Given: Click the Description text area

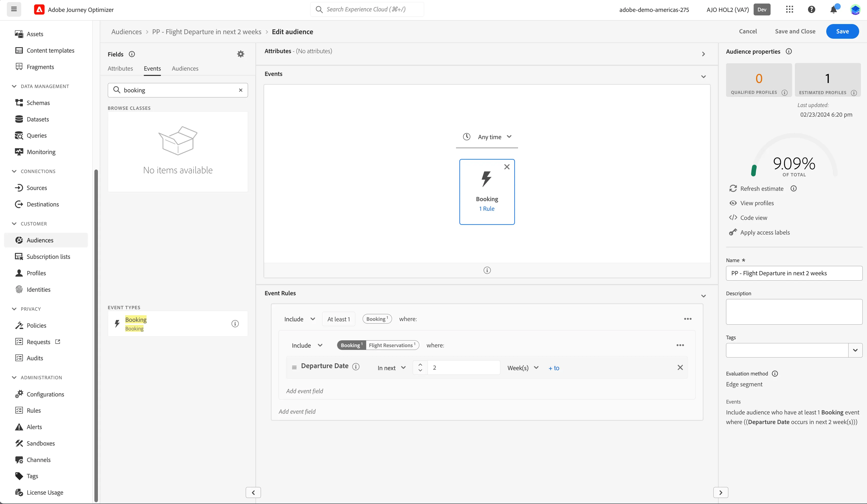Looking at the screenshot, I should pos(794,312).
